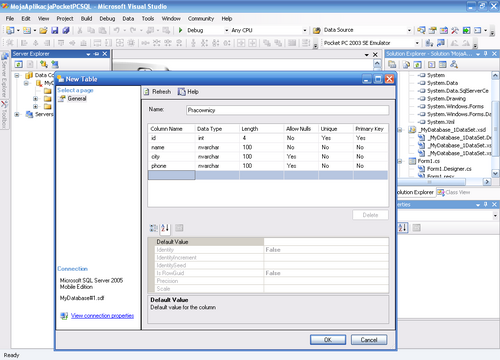
Task: Switch properties grid to categorized view icon
Action: 153,228
